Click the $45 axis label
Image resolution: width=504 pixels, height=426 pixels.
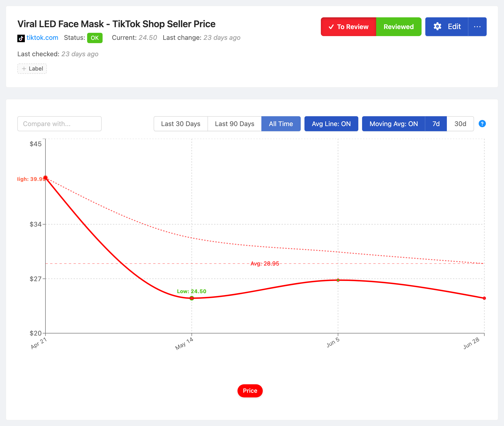point(36,144)
